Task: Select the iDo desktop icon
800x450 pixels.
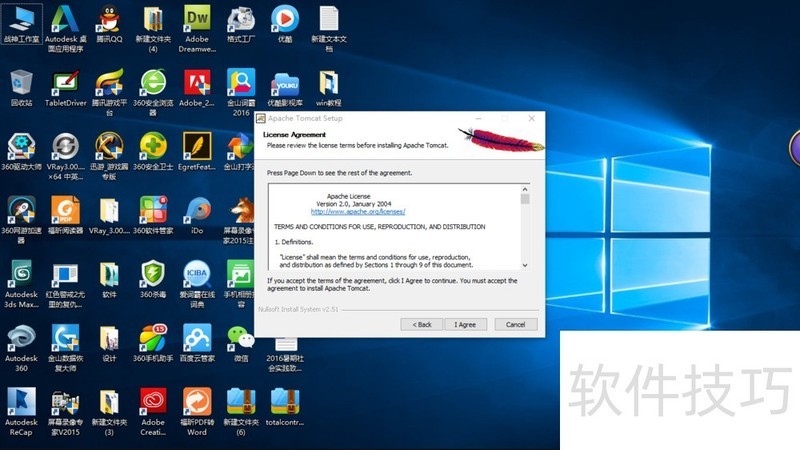Action: (197, 215)
